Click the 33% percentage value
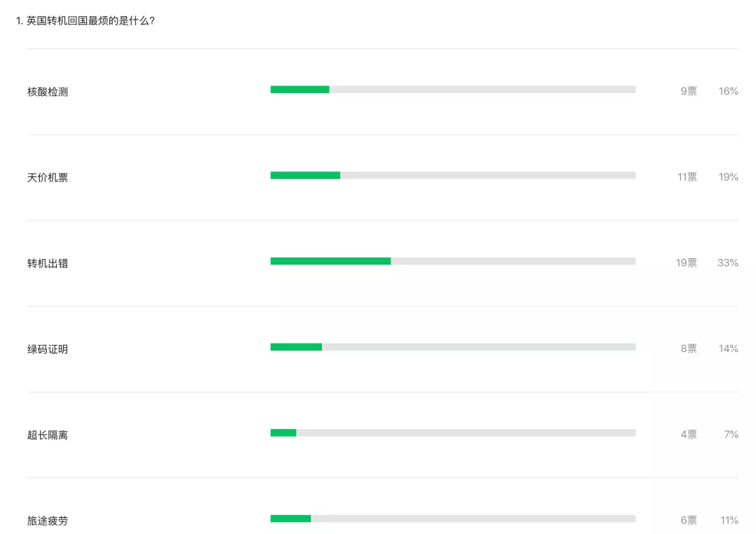 pos(727,263)
